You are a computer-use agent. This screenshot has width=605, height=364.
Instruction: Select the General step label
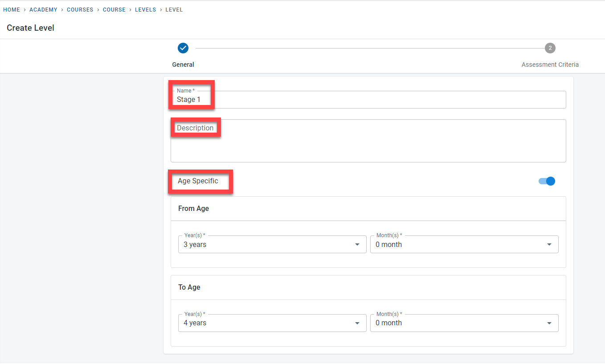[183, 65]
